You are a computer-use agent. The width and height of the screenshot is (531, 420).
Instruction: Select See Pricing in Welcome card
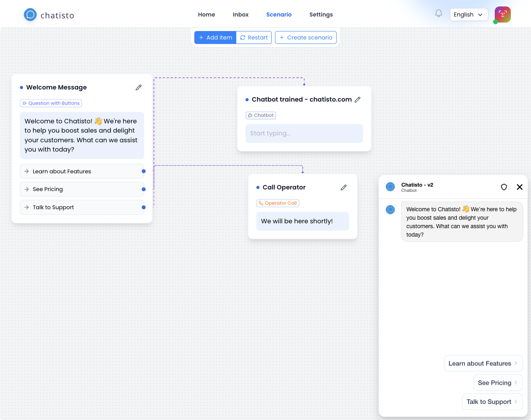82,189
